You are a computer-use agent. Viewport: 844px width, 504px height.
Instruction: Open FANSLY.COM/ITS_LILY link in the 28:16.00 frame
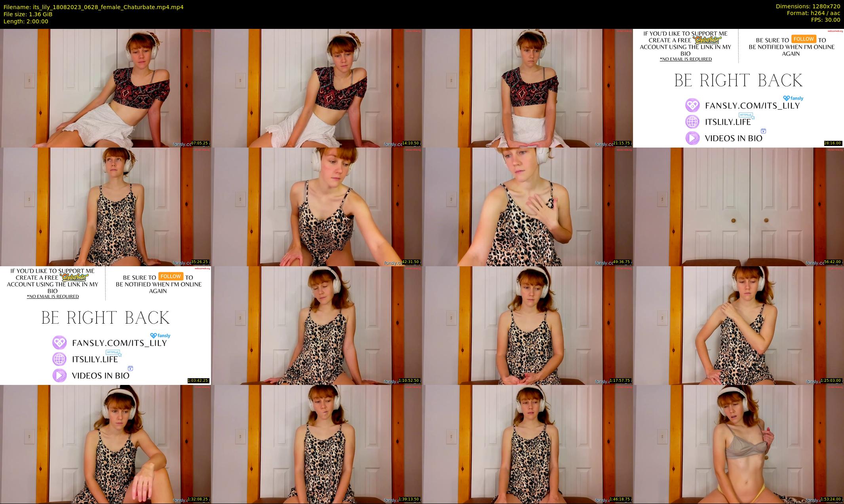click(x=753, y=106)
